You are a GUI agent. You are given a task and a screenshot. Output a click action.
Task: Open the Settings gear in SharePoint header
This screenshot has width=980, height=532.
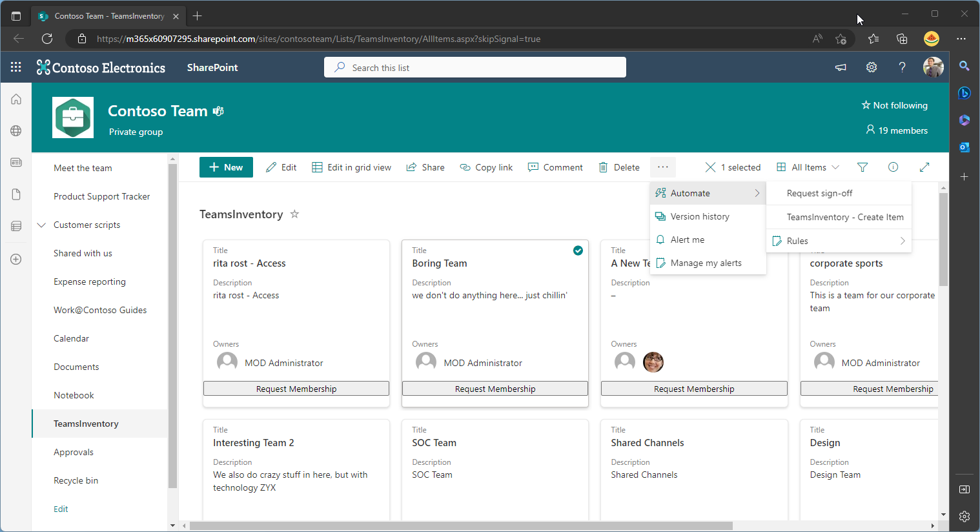pos(872,67)
